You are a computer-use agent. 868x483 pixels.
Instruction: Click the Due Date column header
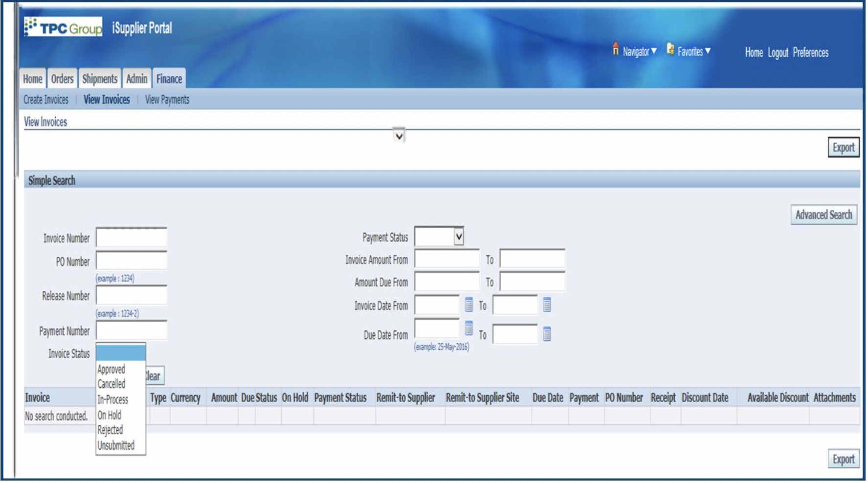point(548,397)
